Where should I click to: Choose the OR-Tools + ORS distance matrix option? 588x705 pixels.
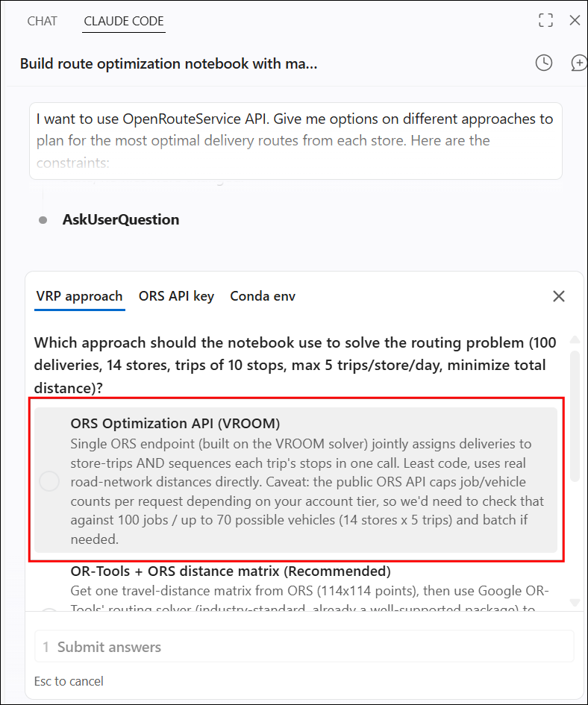click(x=231, y=571)
